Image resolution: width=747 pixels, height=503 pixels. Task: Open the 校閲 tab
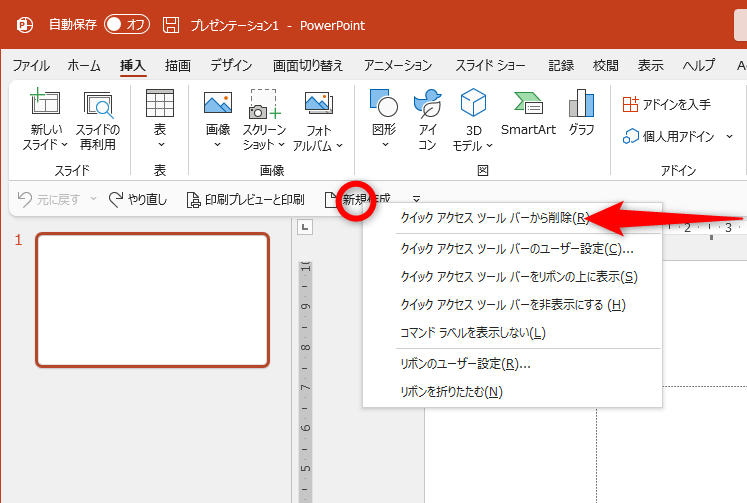606,65
